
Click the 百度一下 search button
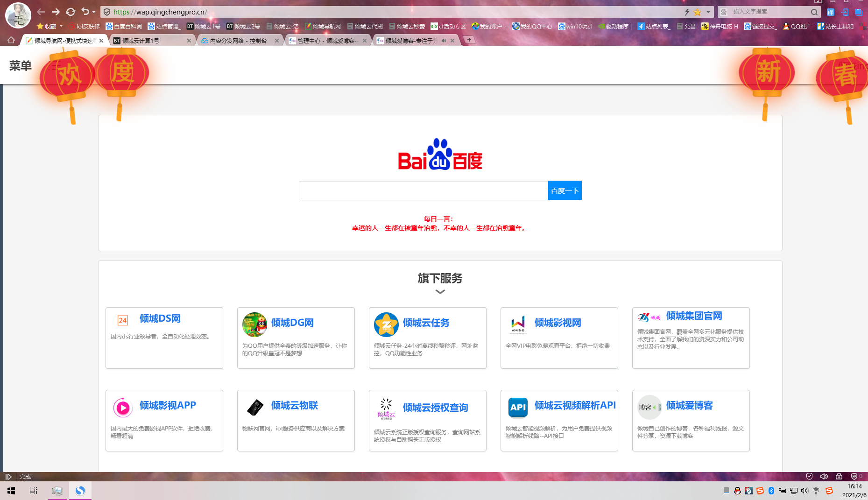coord(565,190)
